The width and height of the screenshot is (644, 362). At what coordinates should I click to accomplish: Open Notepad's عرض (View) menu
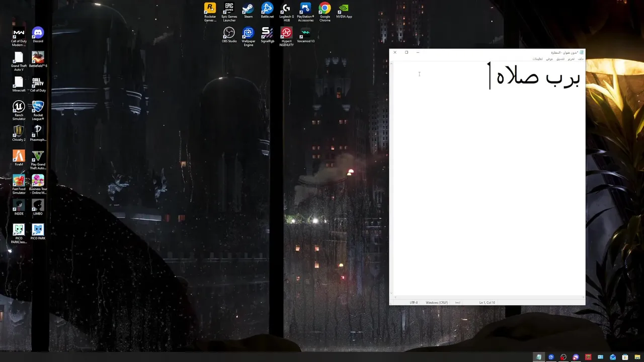tap(549, 59)
